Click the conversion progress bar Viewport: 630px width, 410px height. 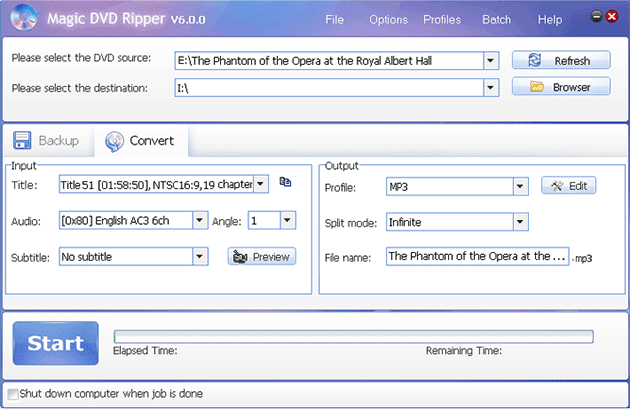[354, 336]
